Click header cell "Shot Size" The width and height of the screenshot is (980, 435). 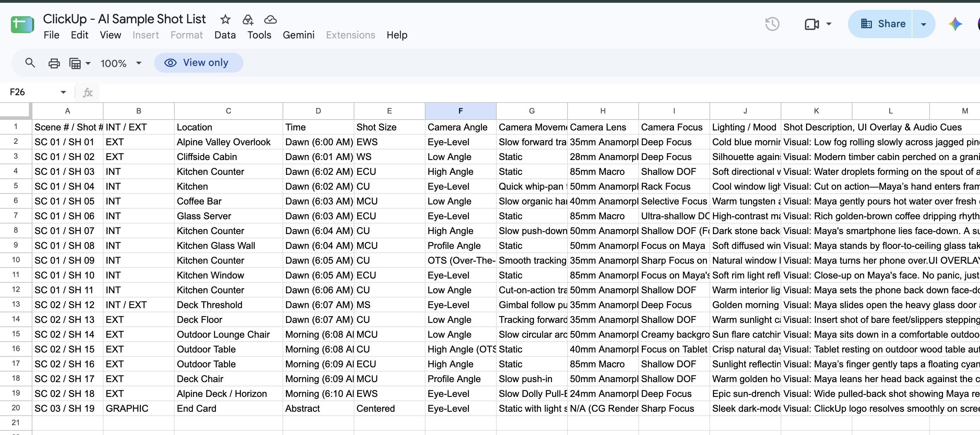[x=389, y=127]
